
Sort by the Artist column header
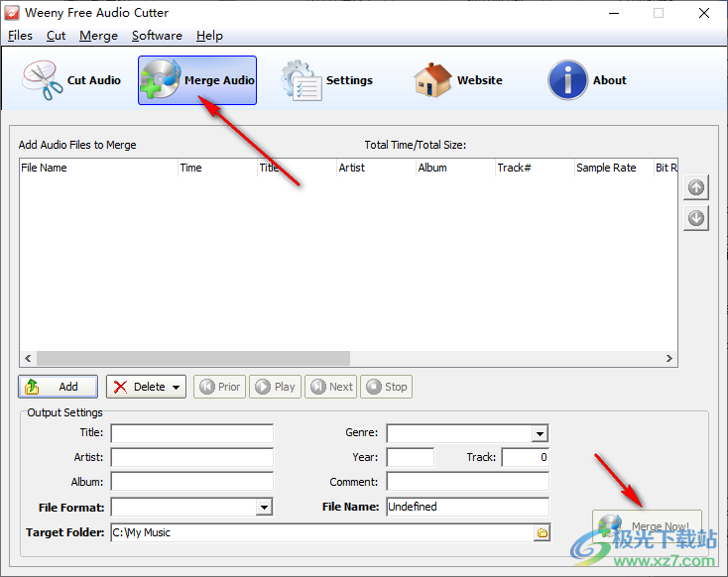[x=375, y=168]
